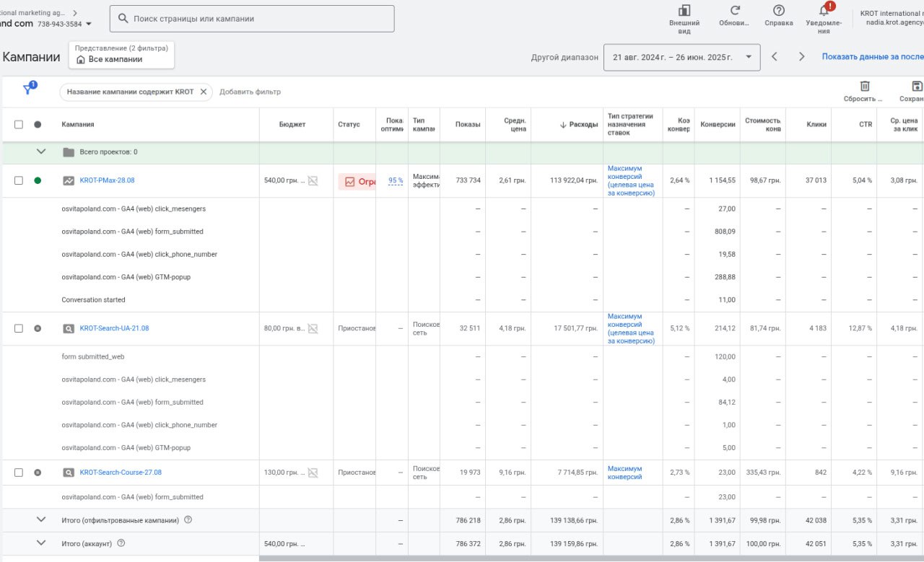Viewport: 924px width, 562px height.
Task: Sort by the Расходы column header
Action: tap(583, 125)
